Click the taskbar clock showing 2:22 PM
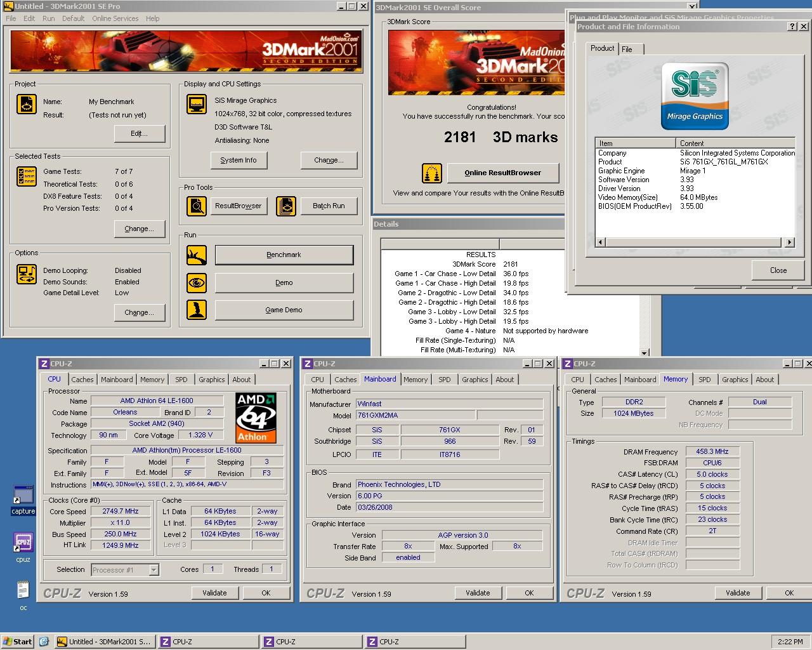Screen dimensions: 812x650 tap(790, 642)
